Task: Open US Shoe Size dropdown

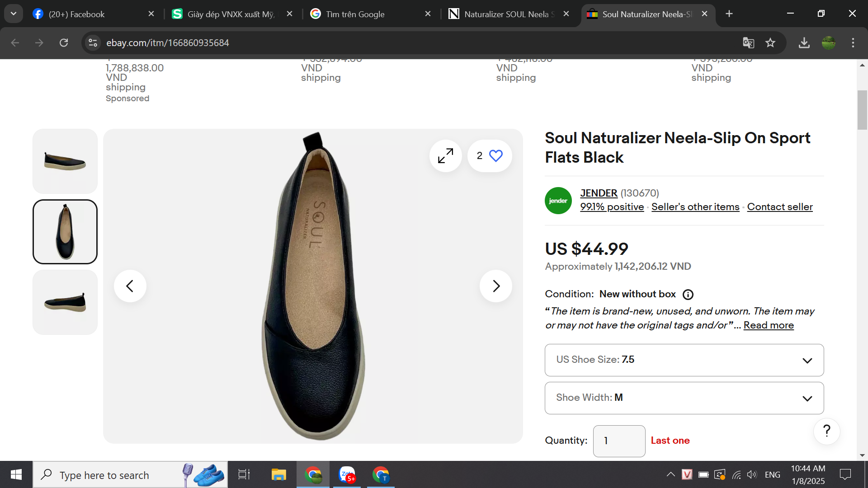Action: 684,360
